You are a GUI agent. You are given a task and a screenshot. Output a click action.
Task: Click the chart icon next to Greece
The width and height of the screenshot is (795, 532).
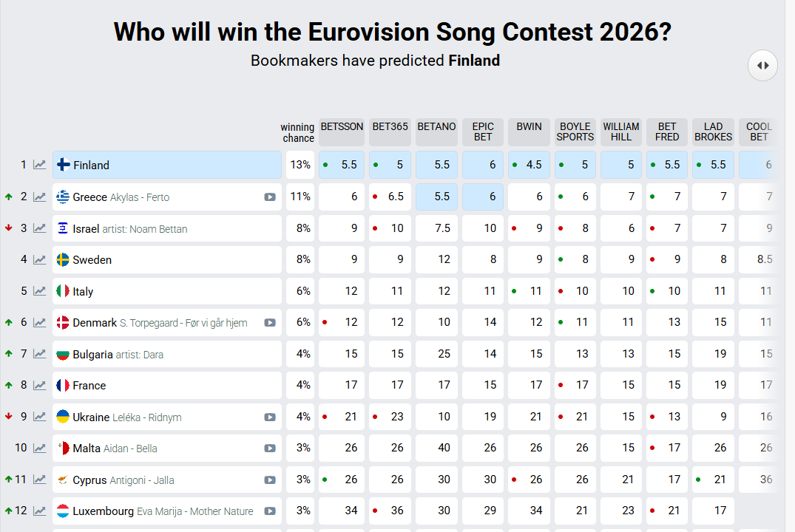click(x=39, y=197)
